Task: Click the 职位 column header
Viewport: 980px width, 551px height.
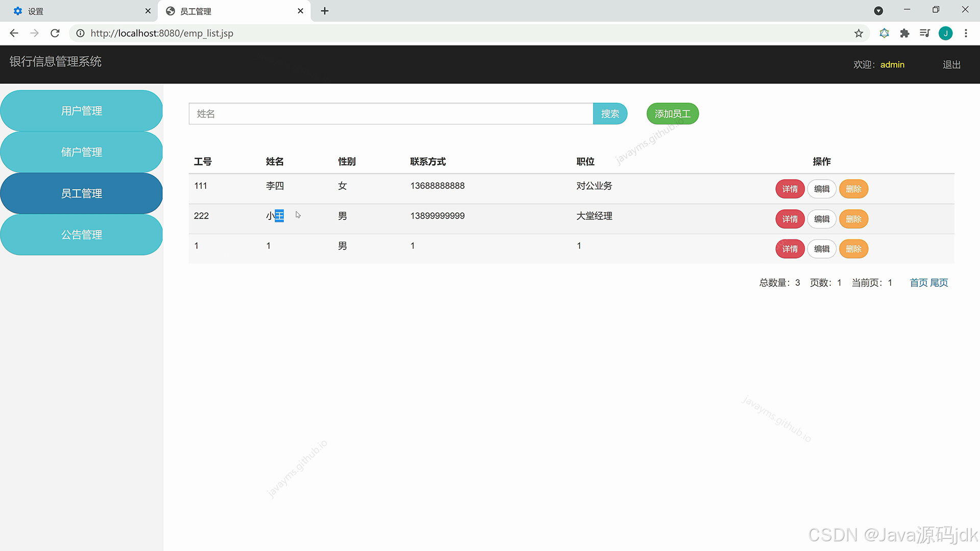Action: click(585, 162)
